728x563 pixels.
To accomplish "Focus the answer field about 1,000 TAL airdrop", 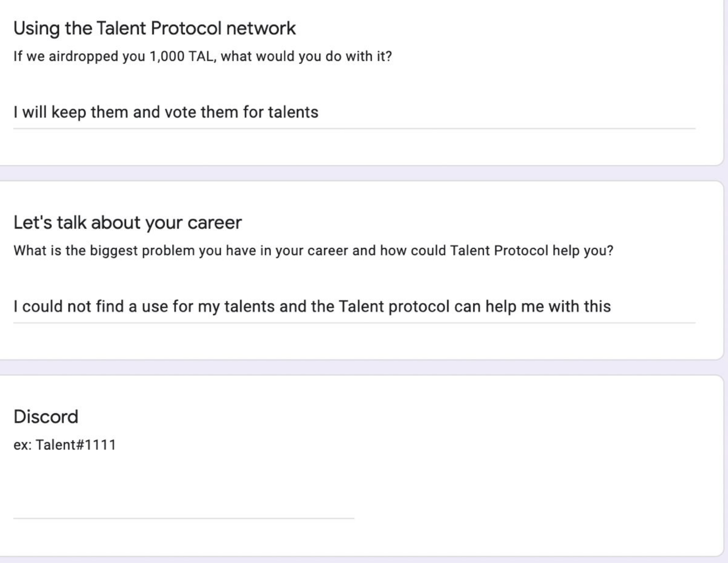I will (x=353, y=112).
